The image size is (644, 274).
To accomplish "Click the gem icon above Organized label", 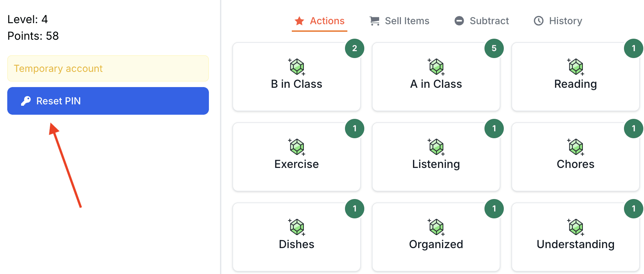I will (x=436, y=227).
